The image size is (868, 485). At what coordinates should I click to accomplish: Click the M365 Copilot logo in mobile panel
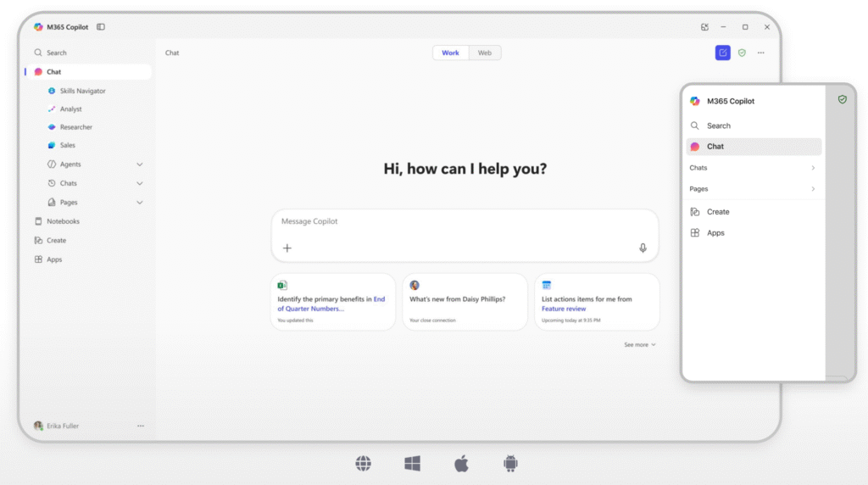[695, 101]
